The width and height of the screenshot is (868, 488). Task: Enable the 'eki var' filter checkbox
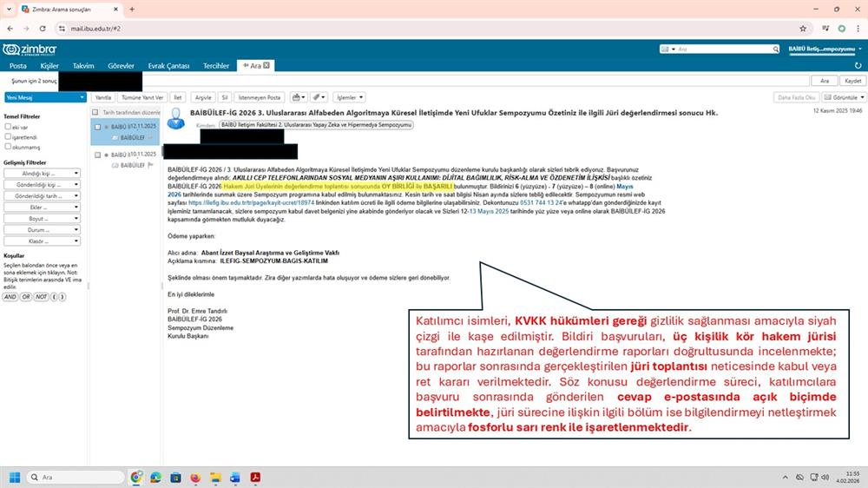coord(8,126)
